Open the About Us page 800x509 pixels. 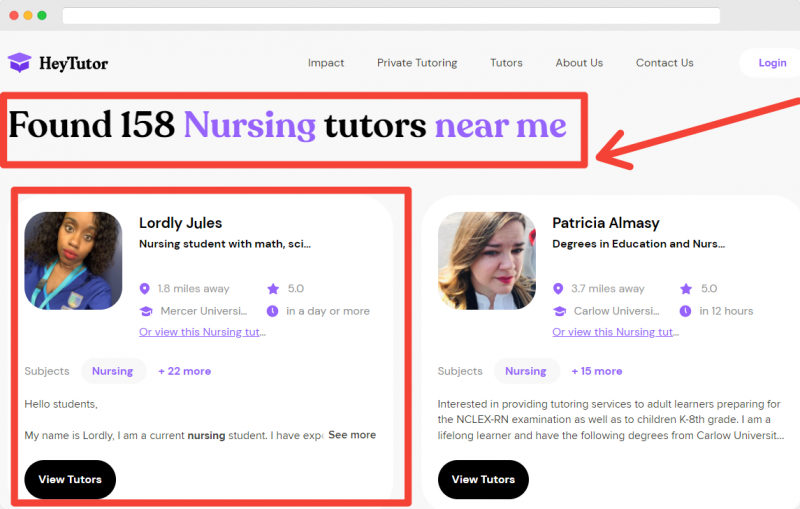point(579,63)
